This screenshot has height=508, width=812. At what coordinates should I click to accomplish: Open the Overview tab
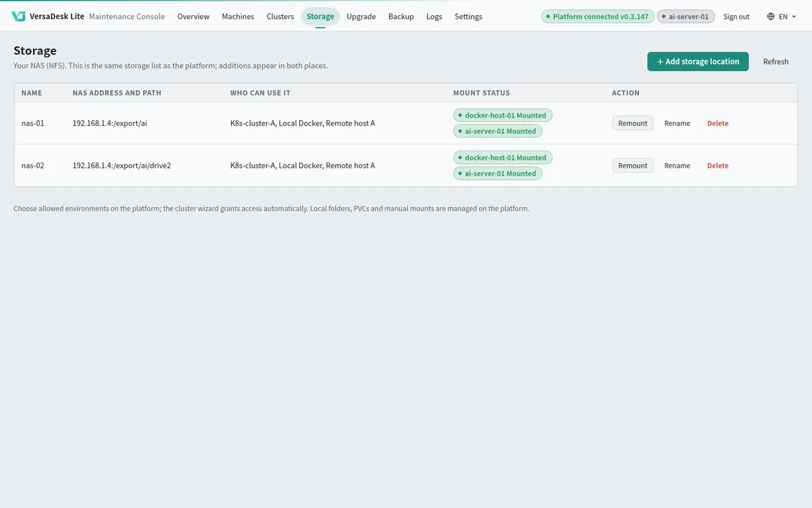point(193,17)
